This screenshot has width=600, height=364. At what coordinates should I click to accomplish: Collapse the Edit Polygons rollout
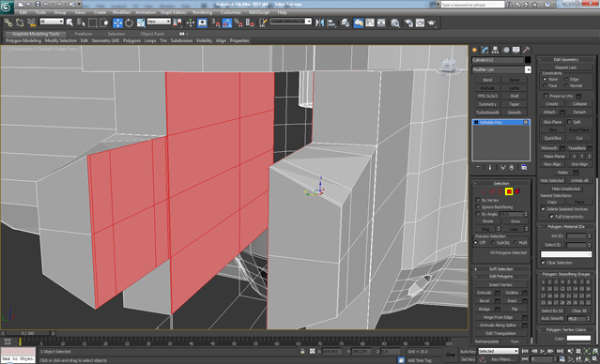tap(500, 277)
